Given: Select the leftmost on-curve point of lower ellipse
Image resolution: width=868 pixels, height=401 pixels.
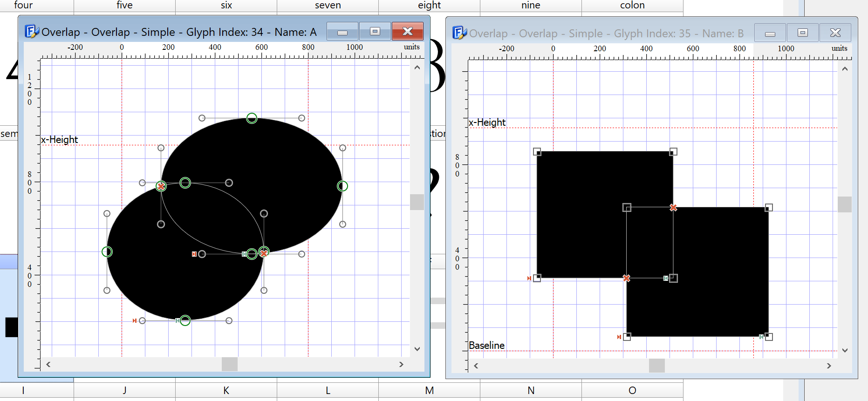Looking at the screenshot, I should tap(107, 252).
